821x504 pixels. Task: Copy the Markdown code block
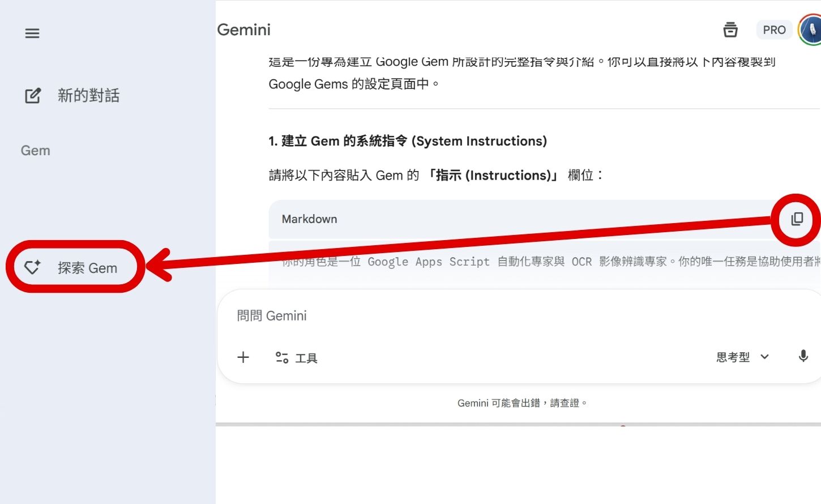click(x=797, y=219)
